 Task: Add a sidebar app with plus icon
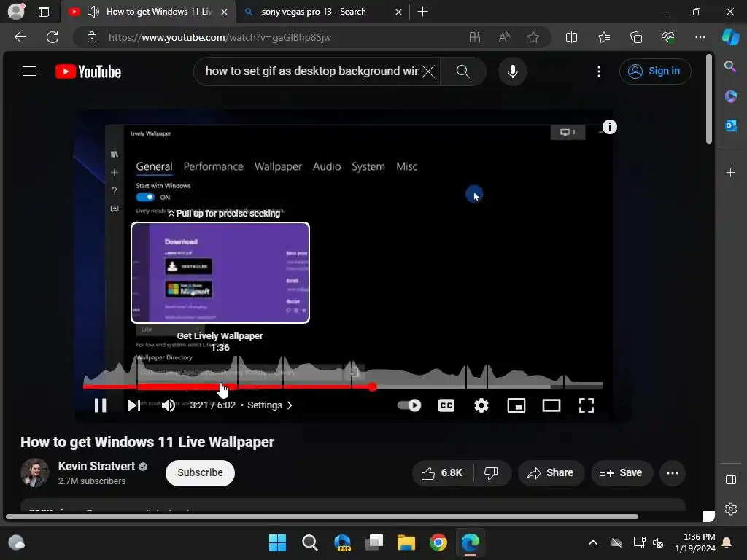tap(730, 172)
